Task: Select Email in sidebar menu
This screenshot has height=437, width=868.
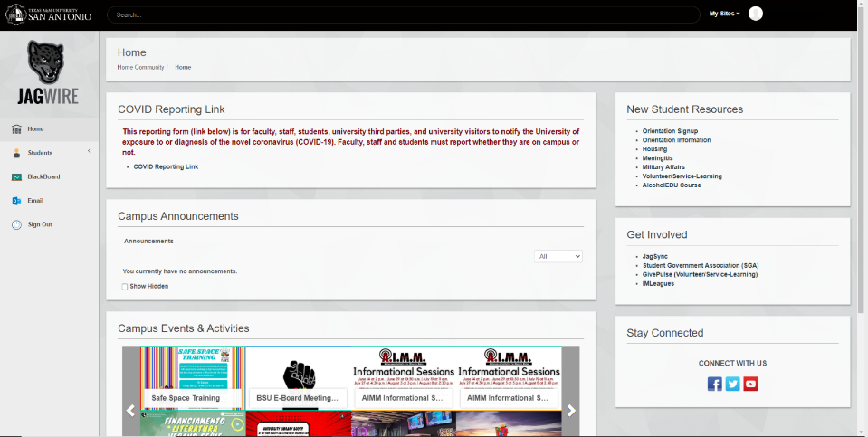Action: pos(35,201)
